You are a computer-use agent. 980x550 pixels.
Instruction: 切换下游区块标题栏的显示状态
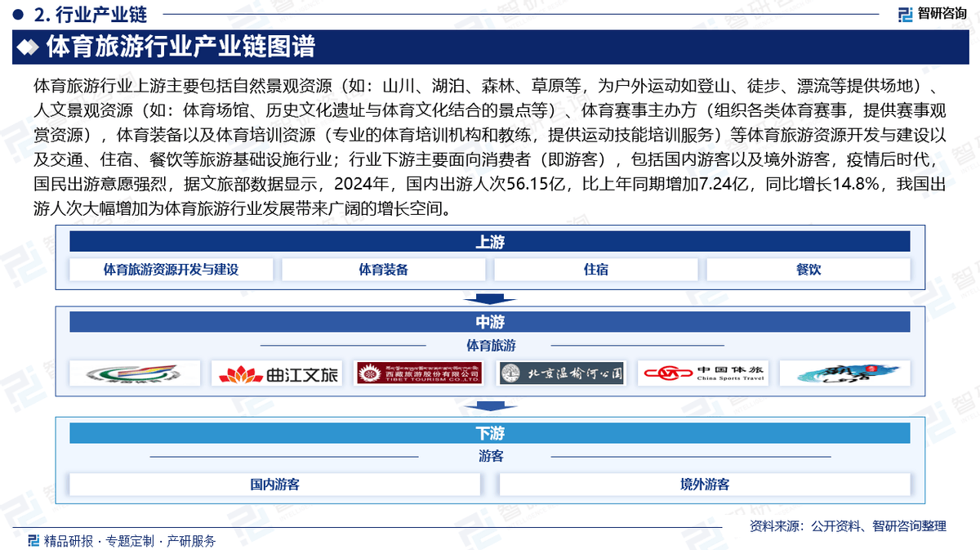click(490, 433)
